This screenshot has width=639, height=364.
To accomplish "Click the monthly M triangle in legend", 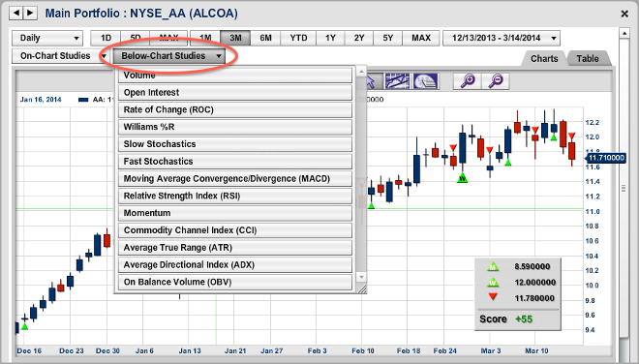I will click(493, 267).
